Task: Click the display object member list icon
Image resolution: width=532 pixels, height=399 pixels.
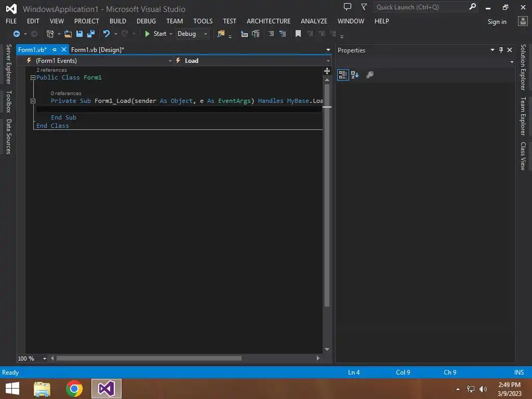Action: pos(244,34)
